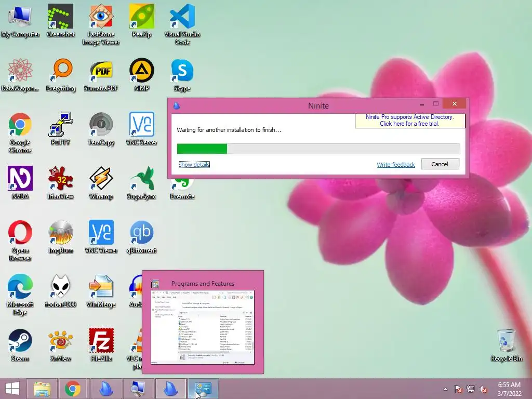The height and width of the screenshot is (399, 532).
Task: Open the Recycle Bin
Action: tap(506, 345)
